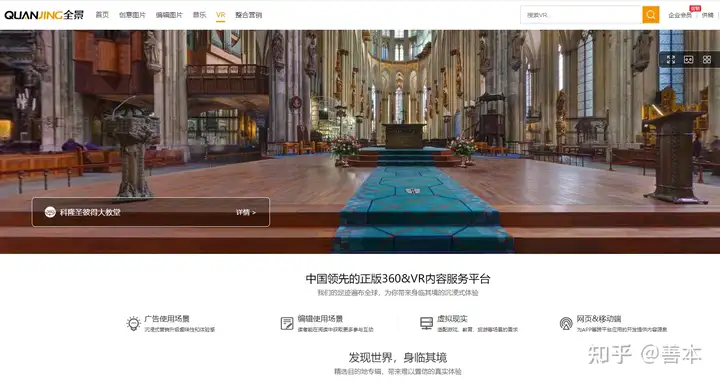Screen dimensions: 720x383
Task: Open the 创意图片 navigation item
Action: pos(132,15)
